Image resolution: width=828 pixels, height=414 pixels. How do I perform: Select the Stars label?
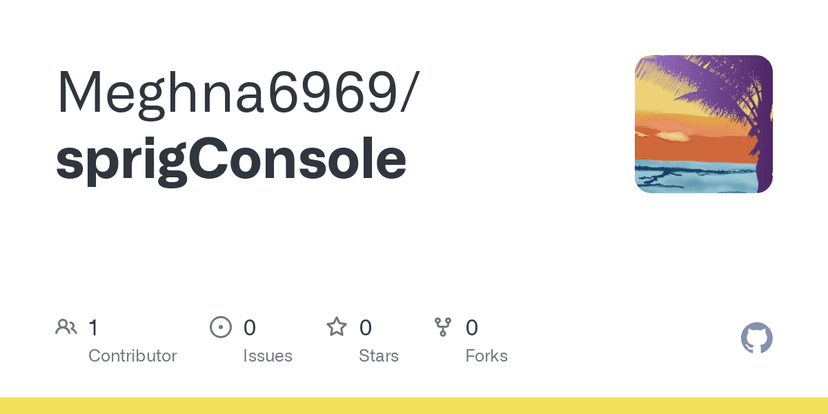(378, 356)
